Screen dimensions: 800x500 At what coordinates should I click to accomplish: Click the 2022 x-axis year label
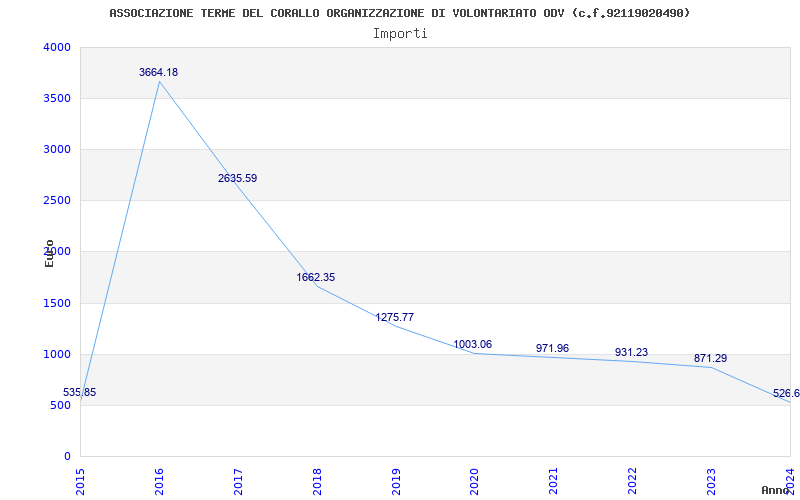pyautogui.click(x=633, y=482)
